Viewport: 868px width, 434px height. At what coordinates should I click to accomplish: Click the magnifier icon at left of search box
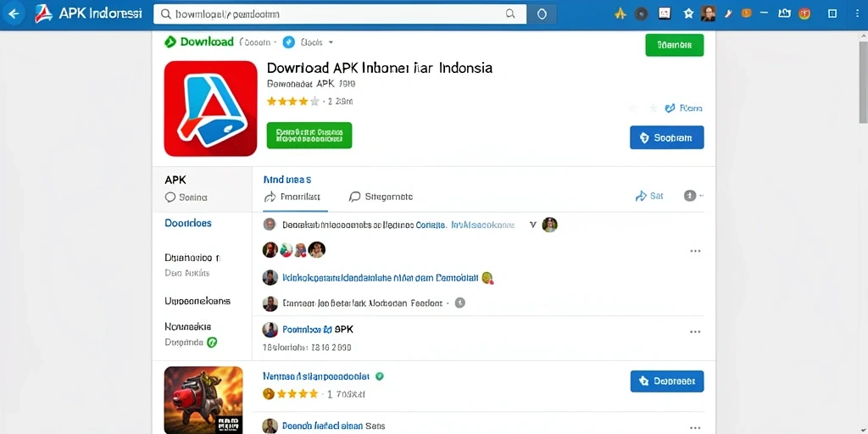tap(165, 14)
